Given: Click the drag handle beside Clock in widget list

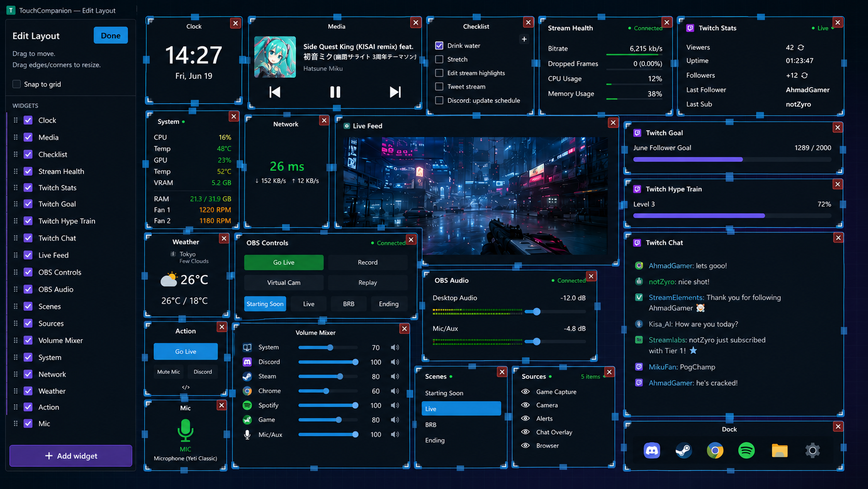Looking at the screenshot, I should 16,120.
